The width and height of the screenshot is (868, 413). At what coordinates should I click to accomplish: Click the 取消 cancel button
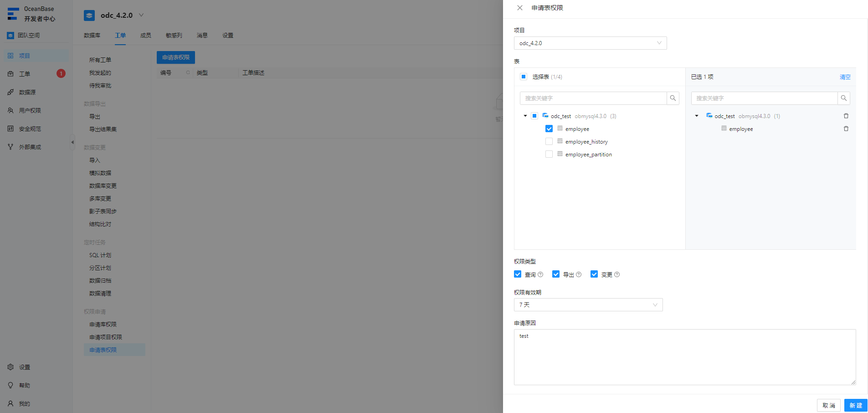[x=828, y=405]
